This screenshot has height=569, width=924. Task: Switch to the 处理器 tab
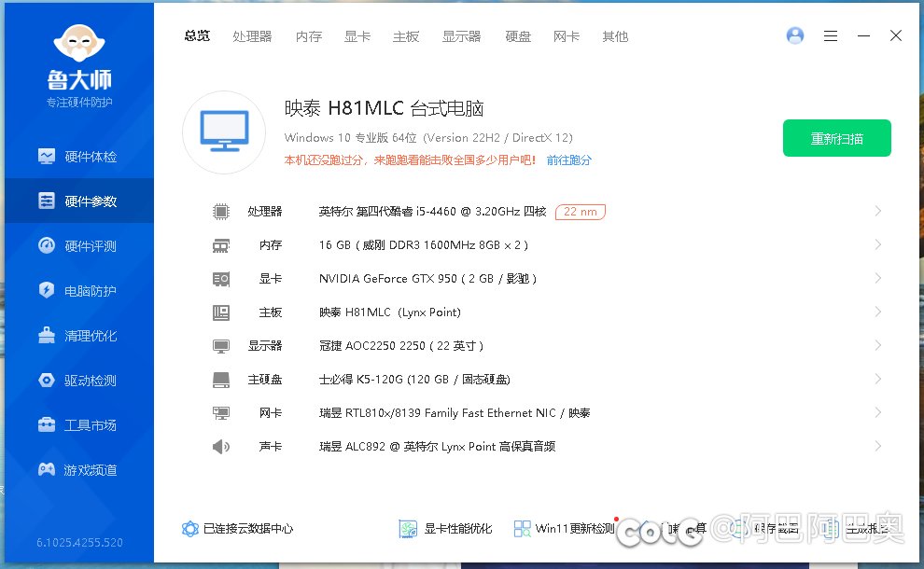click(252, 36)
